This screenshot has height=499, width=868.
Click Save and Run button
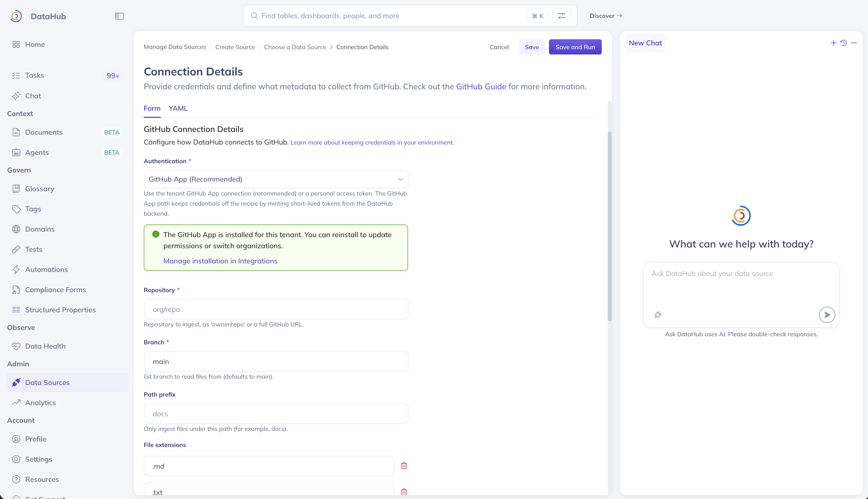click(575, 47)
